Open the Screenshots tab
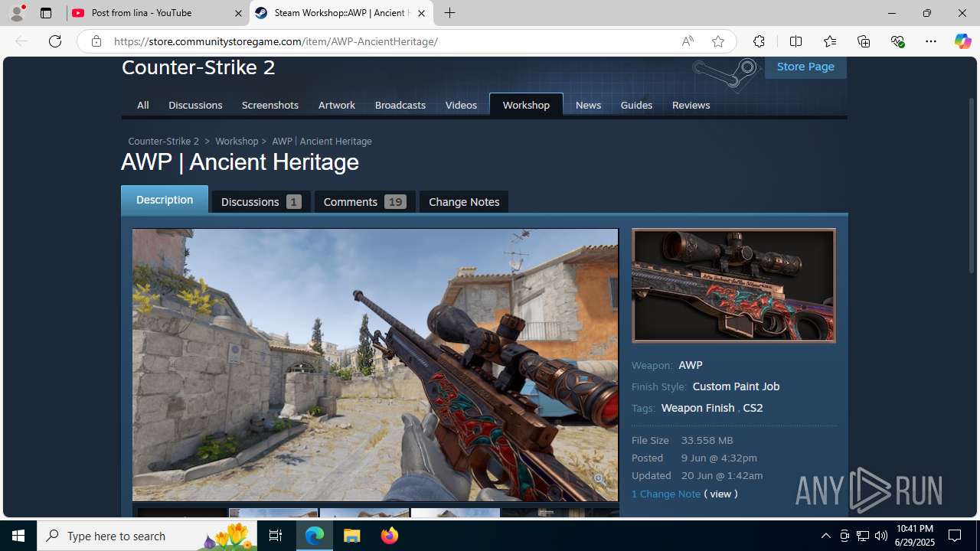 coord(270,105)
